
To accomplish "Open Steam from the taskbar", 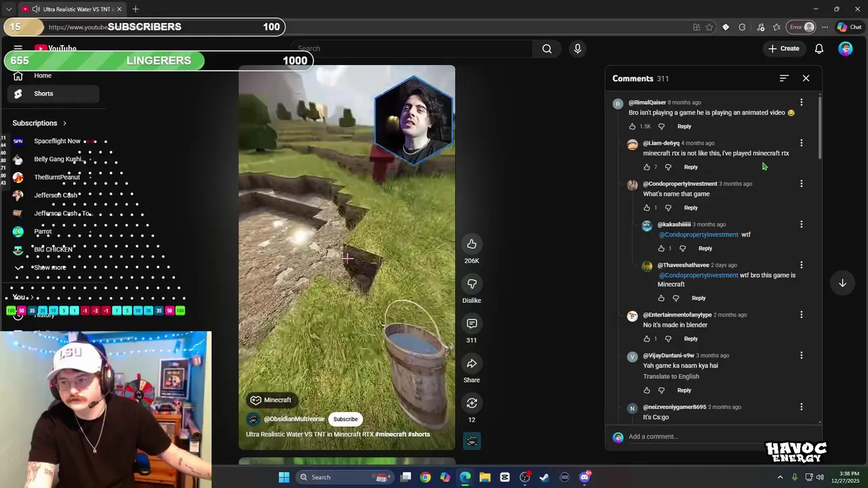I will click(545, 477).
